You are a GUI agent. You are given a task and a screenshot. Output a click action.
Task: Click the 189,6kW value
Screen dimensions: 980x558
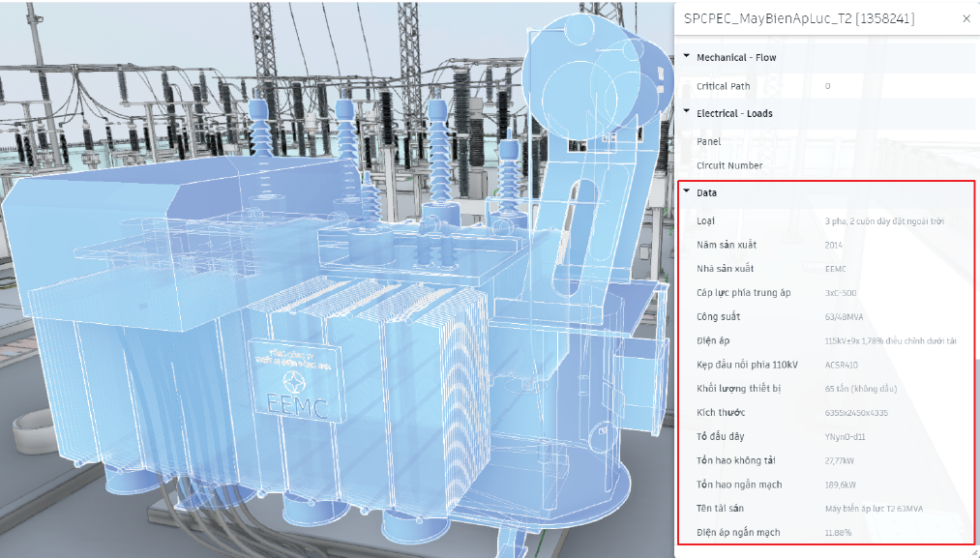coord(840,485)
